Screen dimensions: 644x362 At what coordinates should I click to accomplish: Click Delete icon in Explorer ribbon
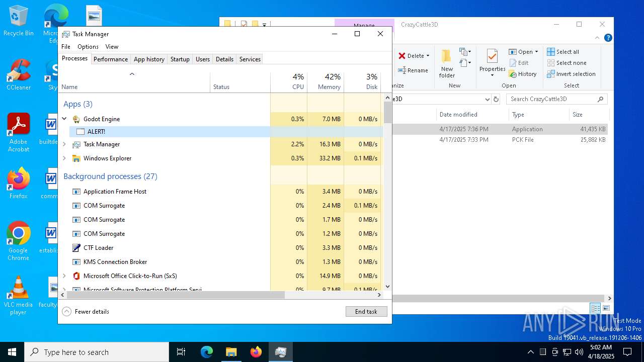click(x=402, y=56)
